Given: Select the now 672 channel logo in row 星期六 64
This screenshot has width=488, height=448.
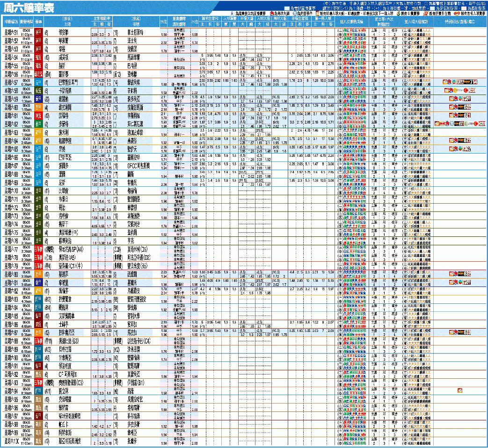Looking at the screenshot, I should (x=464, y=141).
